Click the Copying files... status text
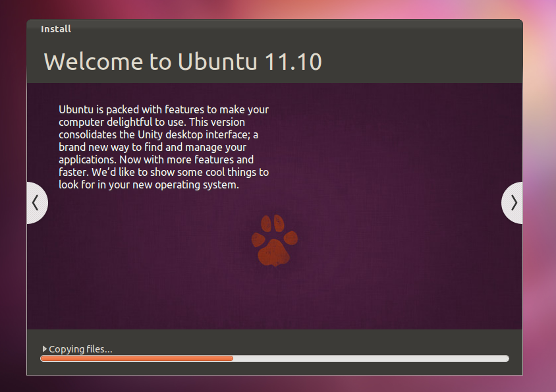Viewport: 556px width, 392px height. (80, 349)
